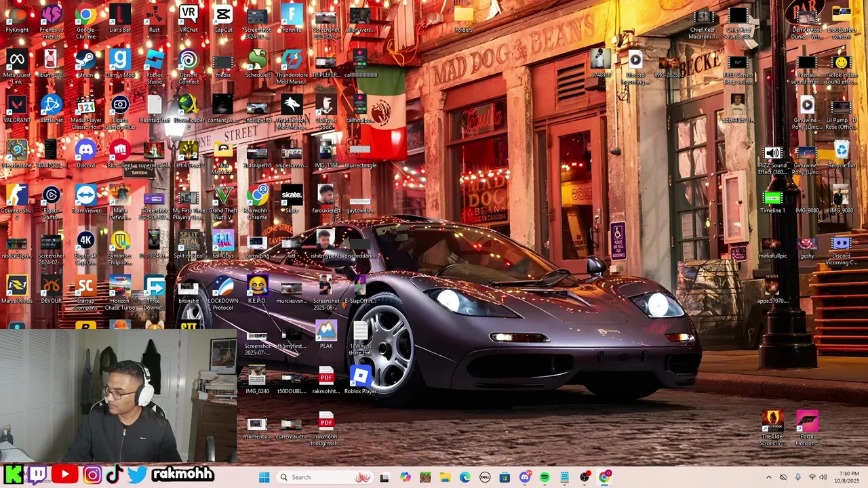Image resolution: width=868 pixels, height=488 pixels.
Task: Select the Roblox Studio icon
Action: [x=155, y=66]
